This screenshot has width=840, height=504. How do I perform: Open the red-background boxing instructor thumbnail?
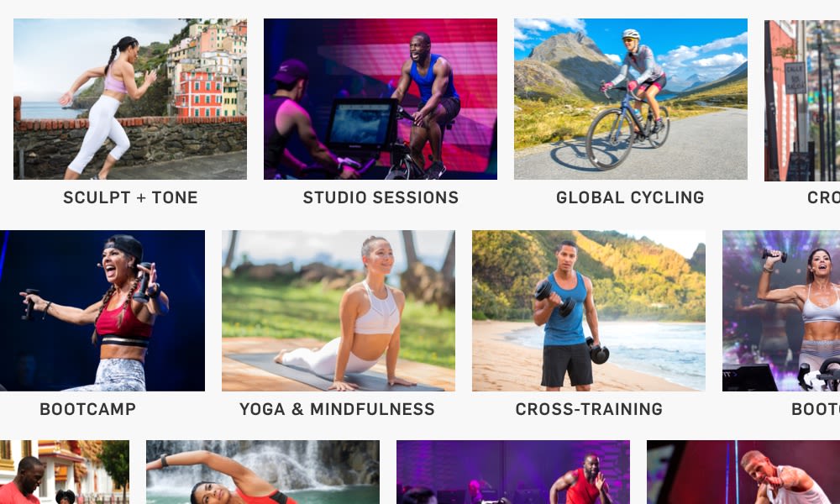coord(743,472)
